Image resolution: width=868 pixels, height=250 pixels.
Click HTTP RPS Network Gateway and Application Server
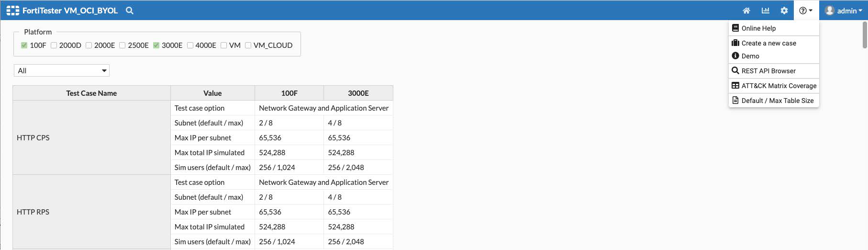(324, 182)
